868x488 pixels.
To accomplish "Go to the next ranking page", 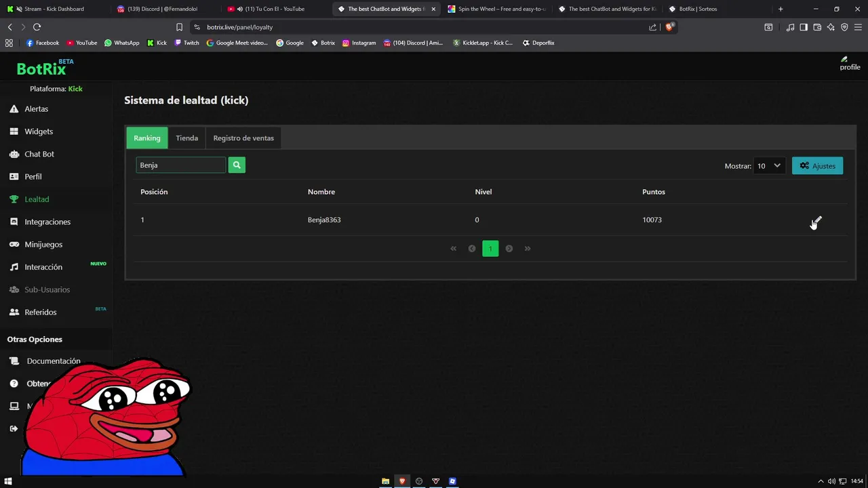I will [509, 249].
